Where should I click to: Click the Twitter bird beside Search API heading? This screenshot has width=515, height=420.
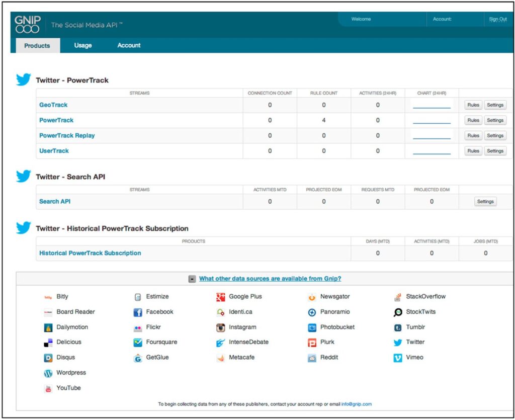coord(23,176)
